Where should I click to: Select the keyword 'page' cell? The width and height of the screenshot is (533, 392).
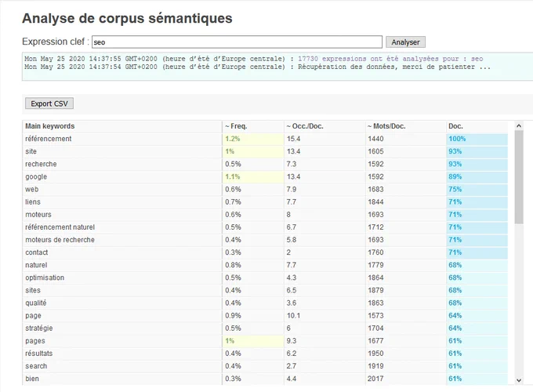(x=122, y=315)
